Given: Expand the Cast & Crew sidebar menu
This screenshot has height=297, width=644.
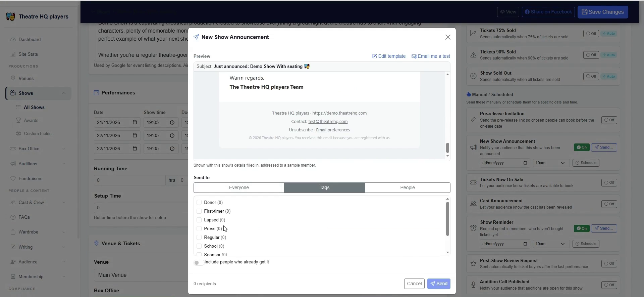Looking at the screenshot, I should coord(64,202).
